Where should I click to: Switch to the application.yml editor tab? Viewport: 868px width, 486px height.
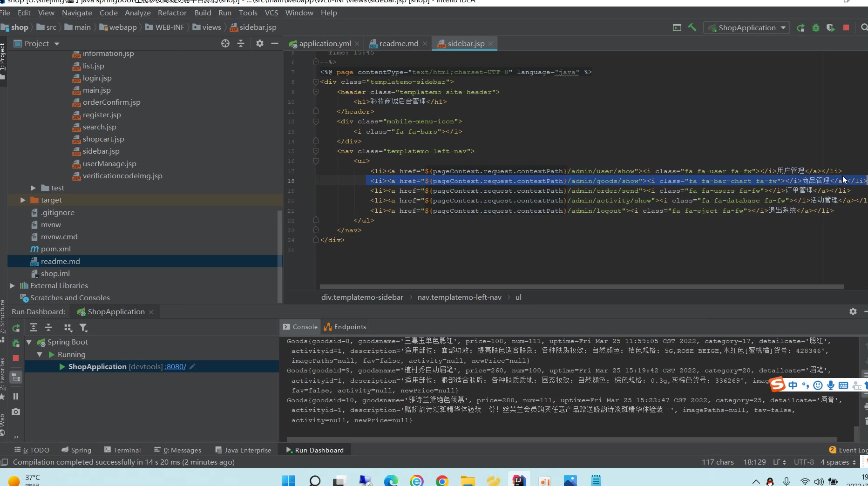tap(325, 43)
